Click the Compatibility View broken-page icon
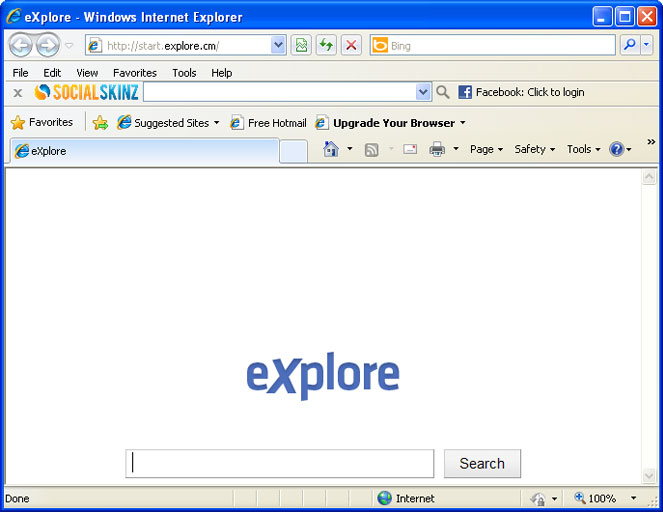 301,45
